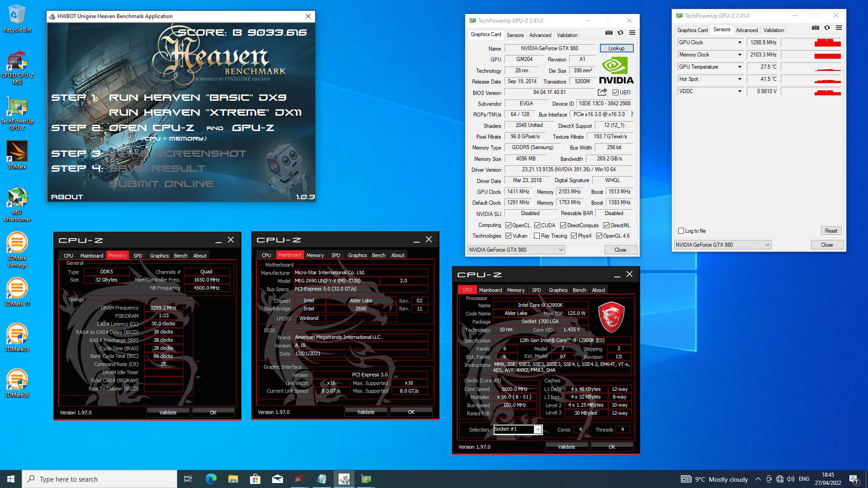
Task: Launch the 3DMark05 desktop shortcut
Action: click(x=17, y=338)
